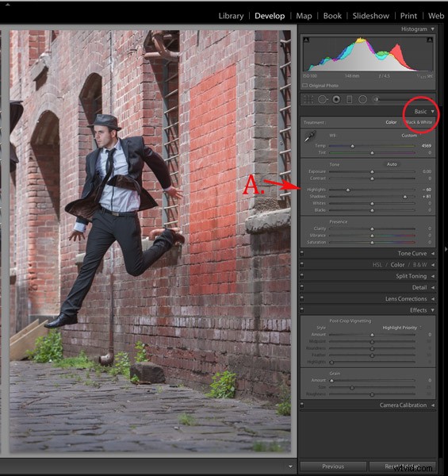
Task: Click the Exposure slider handle
Action: click(x=372, y=172)
